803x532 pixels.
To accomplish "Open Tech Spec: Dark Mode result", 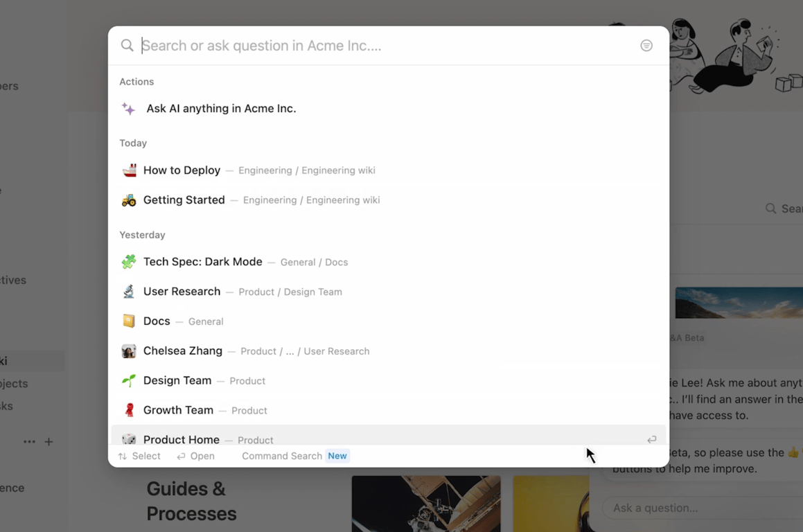I will [388, 262].
